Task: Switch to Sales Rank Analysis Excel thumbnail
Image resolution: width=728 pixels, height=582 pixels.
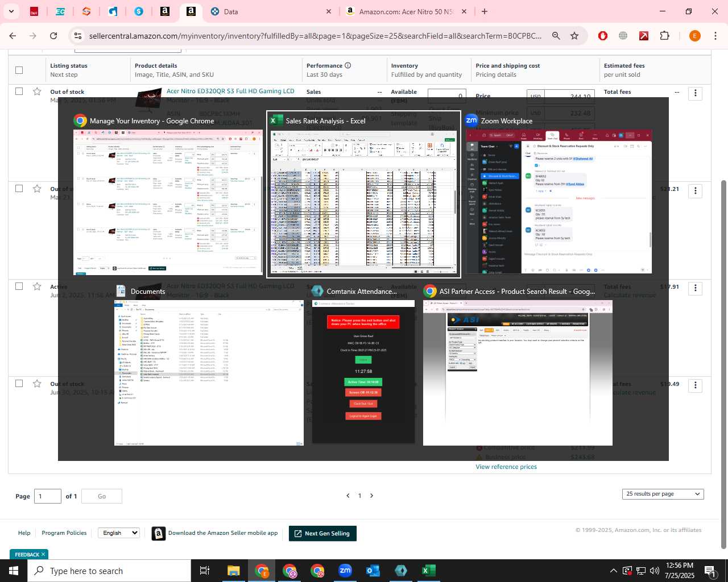Action: (363, 194)
